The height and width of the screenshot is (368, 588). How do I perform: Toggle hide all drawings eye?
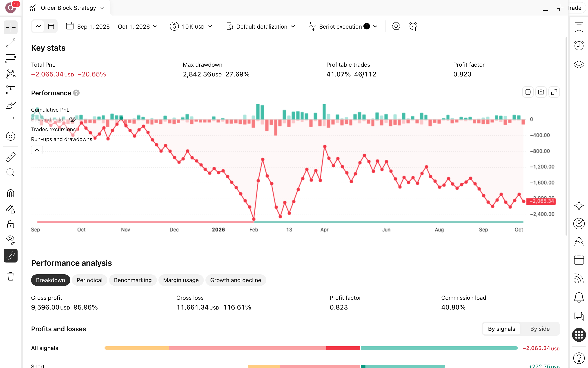click(11, 240)
